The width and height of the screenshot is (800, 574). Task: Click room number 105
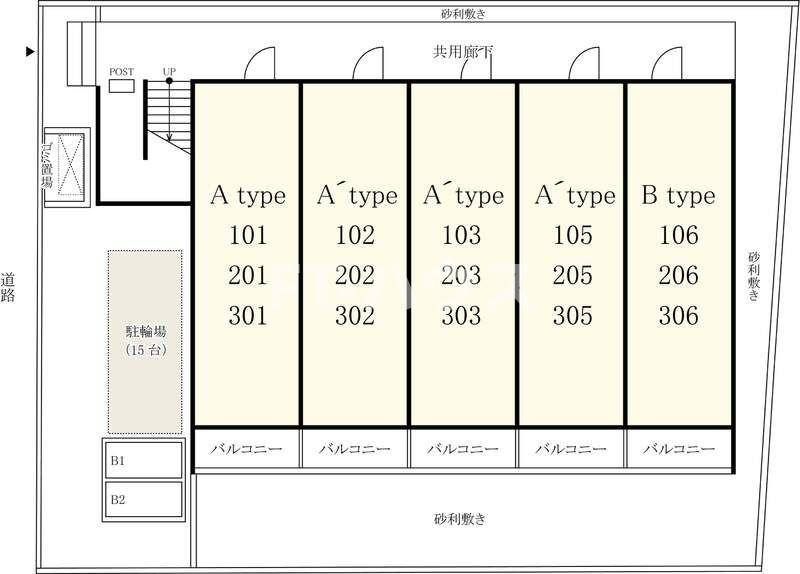pos(573,235)
